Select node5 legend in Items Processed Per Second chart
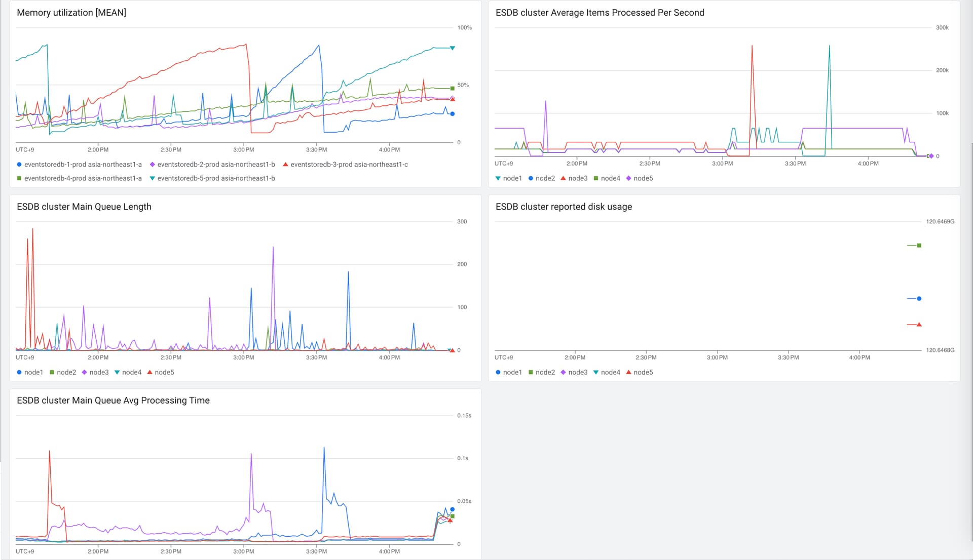The height and width of the screenshot is (560, 973). [x=639, y=178]
